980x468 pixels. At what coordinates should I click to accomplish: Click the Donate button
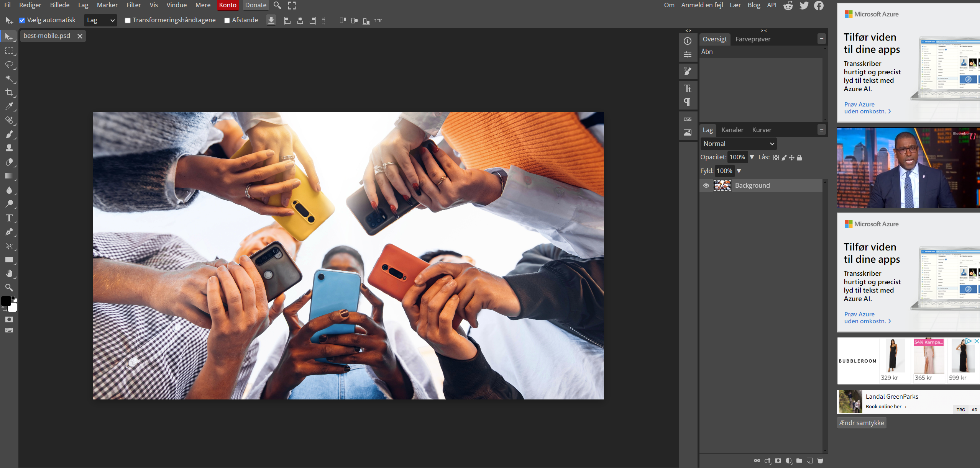point(255,5)
